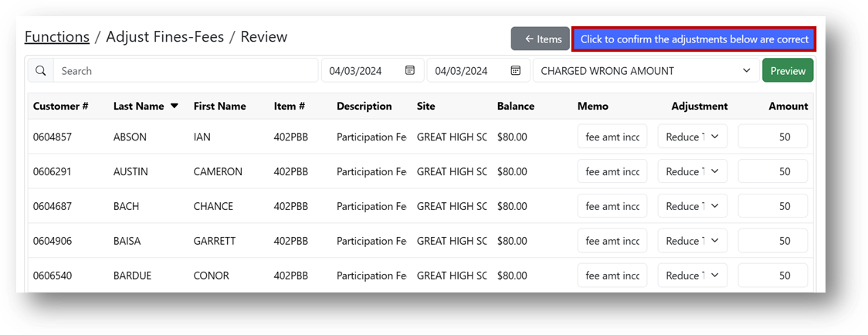Select customer number 0604687
This screenshot has width=868, height=335.
click(53, 206)
